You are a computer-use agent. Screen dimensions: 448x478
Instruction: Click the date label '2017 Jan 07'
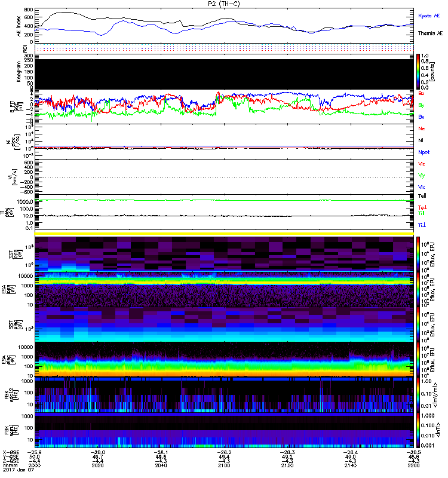click(19, 470)
